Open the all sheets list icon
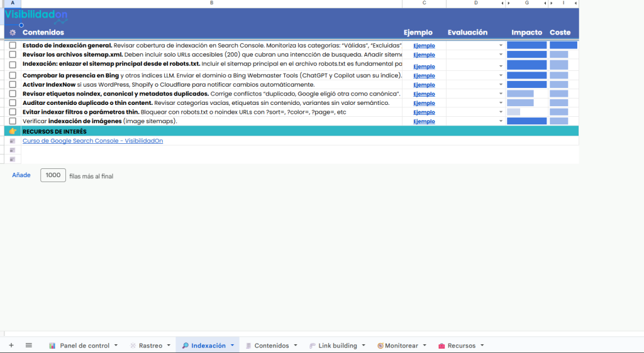644x353 pixels. coord(28,345)
